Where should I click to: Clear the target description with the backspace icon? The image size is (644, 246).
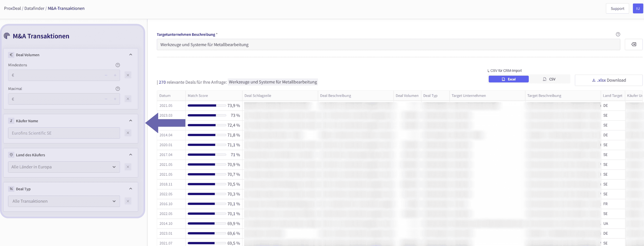click(634, 44)
